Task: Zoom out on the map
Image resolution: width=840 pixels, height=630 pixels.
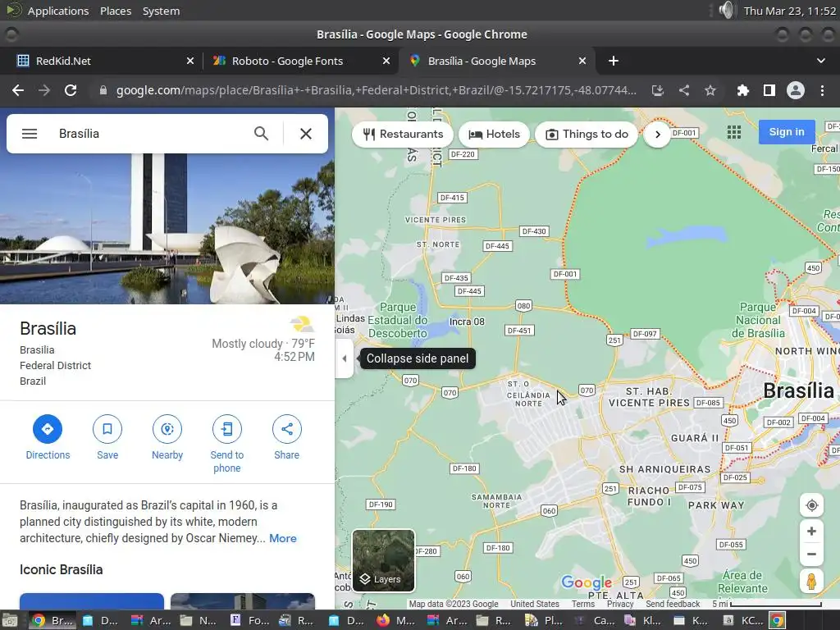Action: tap(811, 555)
